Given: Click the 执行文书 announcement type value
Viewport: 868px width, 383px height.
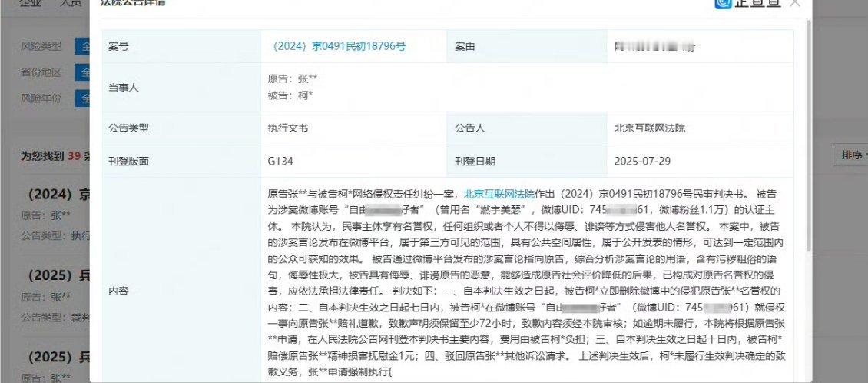Looking at the screenshot, I should coord(288,128).
